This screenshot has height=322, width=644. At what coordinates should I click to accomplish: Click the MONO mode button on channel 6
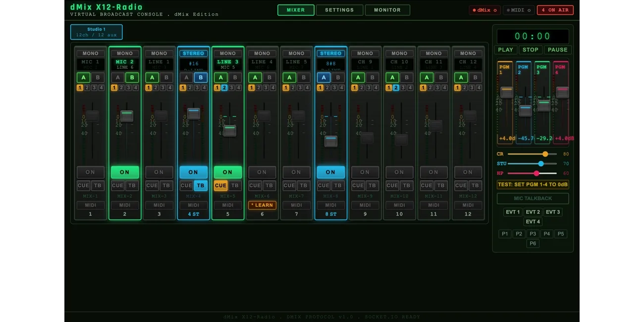pyautogui.click(x=262, y=54)
